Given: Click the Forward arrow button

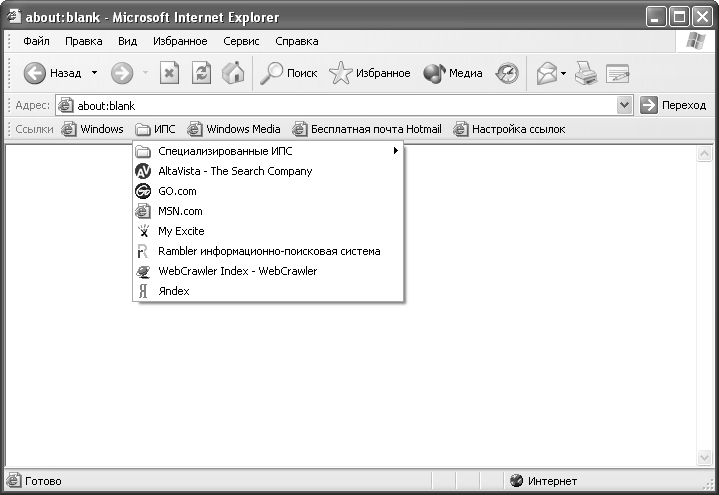Looking at the screenshot, I should point(122,73).
